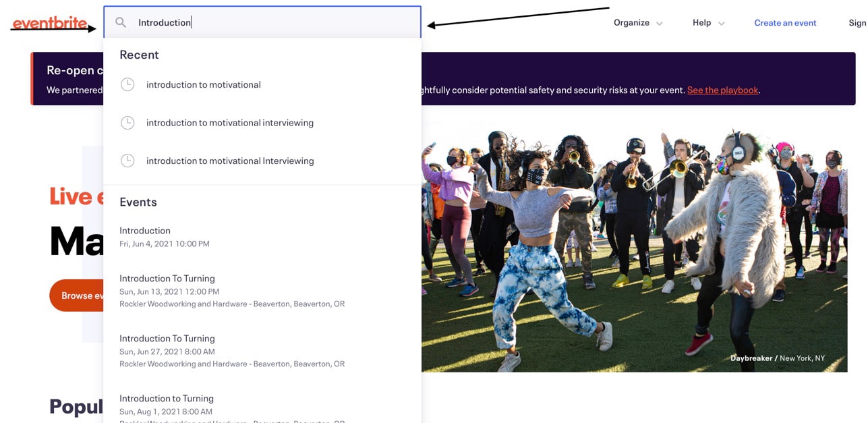The height and width of the screenshot is (423, 868).
Task: Click the middle clock icon under Recent
Action: click(127, 123)
